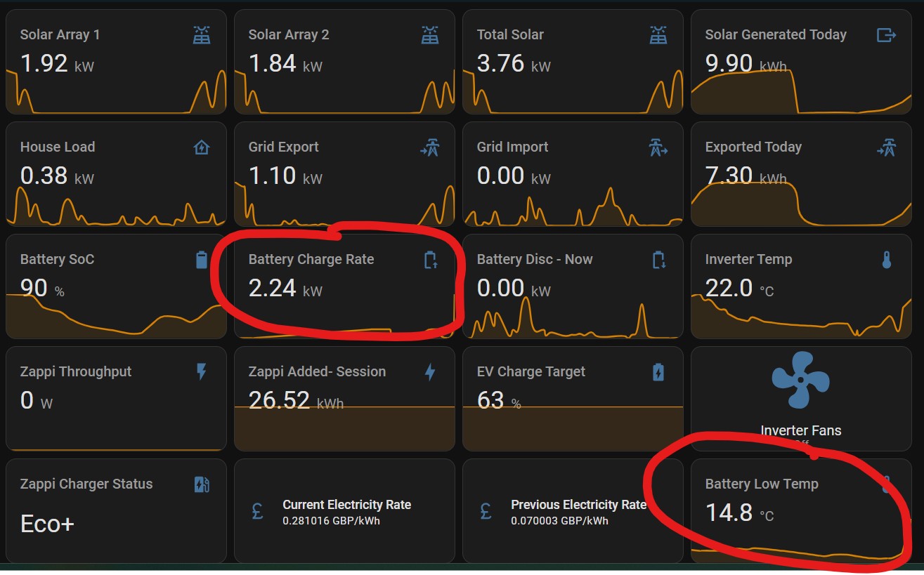
Task: Open the Battery Charge Rate 2.24 kW value
Action: pyautogui.click(x=272, y=288)
